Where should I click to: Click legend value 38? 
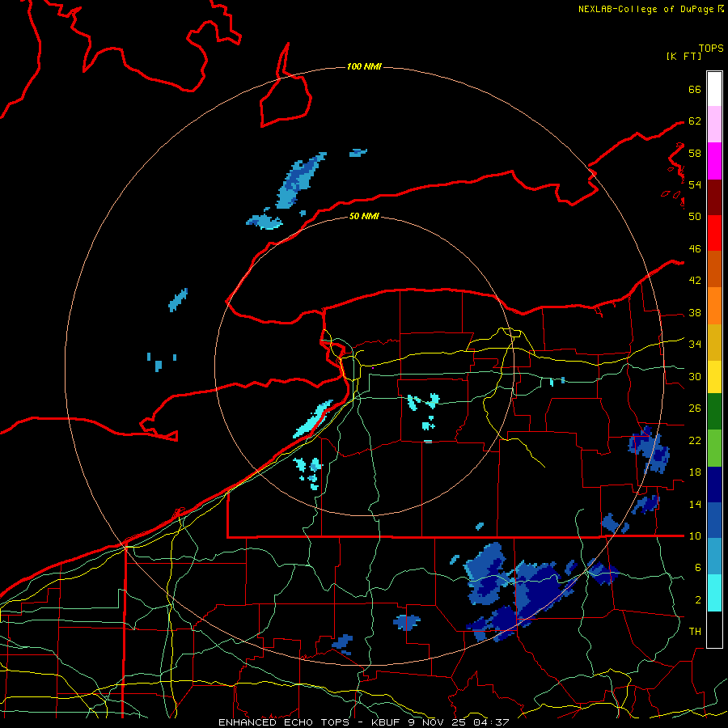coord(695,312)
